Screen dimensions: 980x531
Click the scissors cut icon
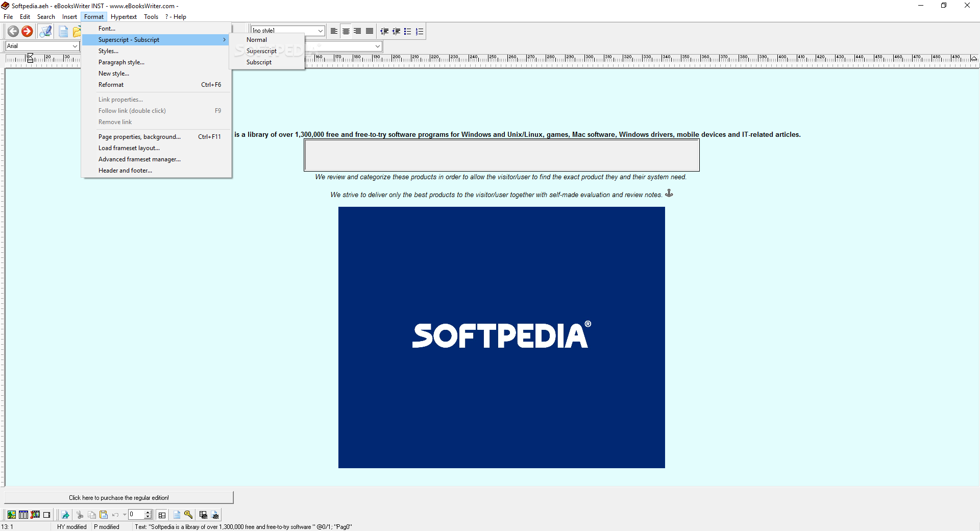pos(80,515)
